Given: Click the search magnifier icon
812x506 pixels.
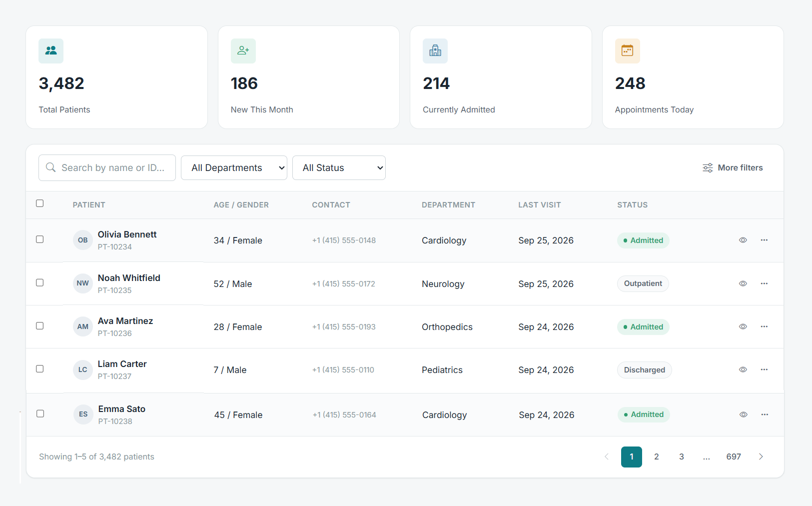Looking at the screenshot, I should 50,167.
